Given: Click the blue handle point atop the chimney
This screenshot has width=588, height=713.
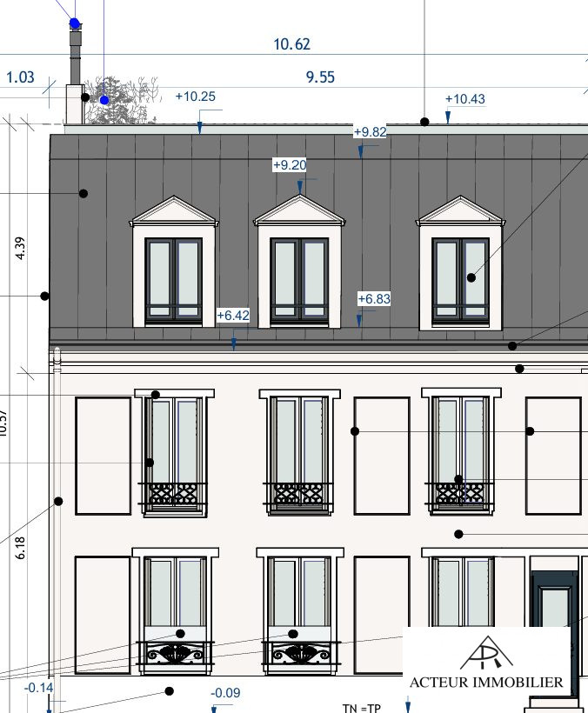Looking at the screenshot, I should click(x=75, y=23).
